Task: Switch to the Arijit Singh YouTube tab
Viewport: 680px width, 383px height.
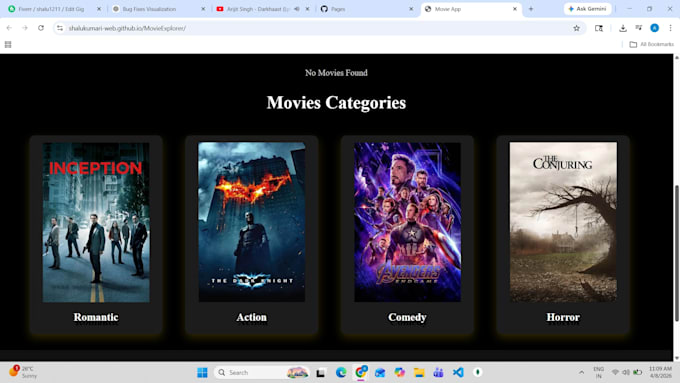Action: coord(258,9)
